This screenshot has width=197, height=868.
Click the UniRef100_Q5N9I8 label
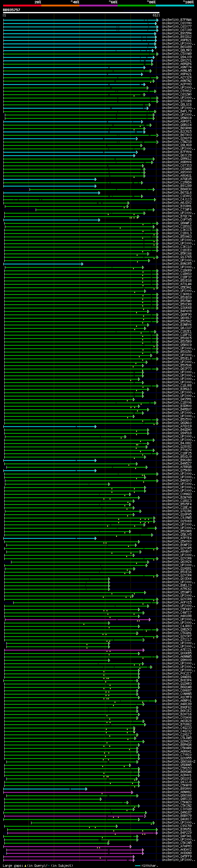tap(177, 118)
